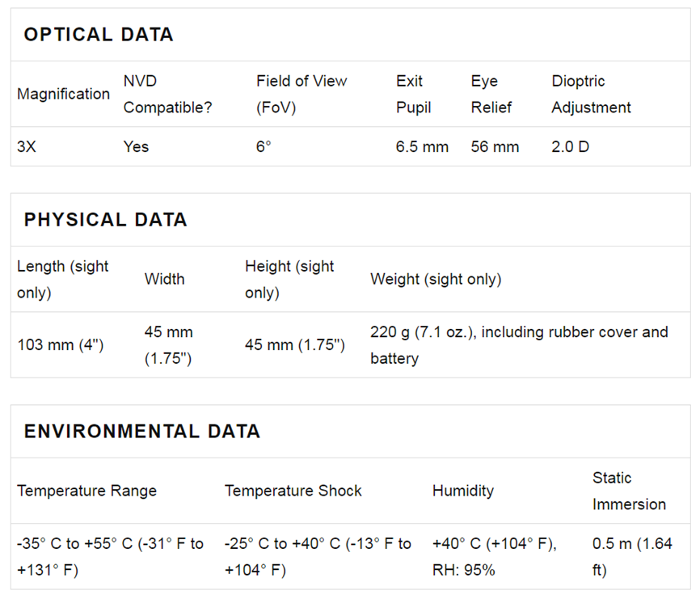The width and height of the screenshot is (700, 599).
Task: Select the Magnification column header
Action: coord(63,95)
